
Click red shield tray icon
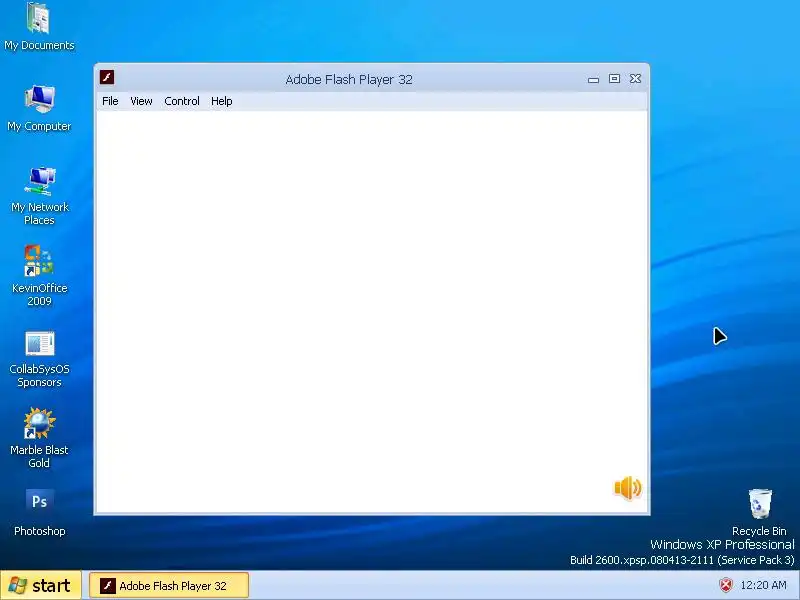[726, 585]
